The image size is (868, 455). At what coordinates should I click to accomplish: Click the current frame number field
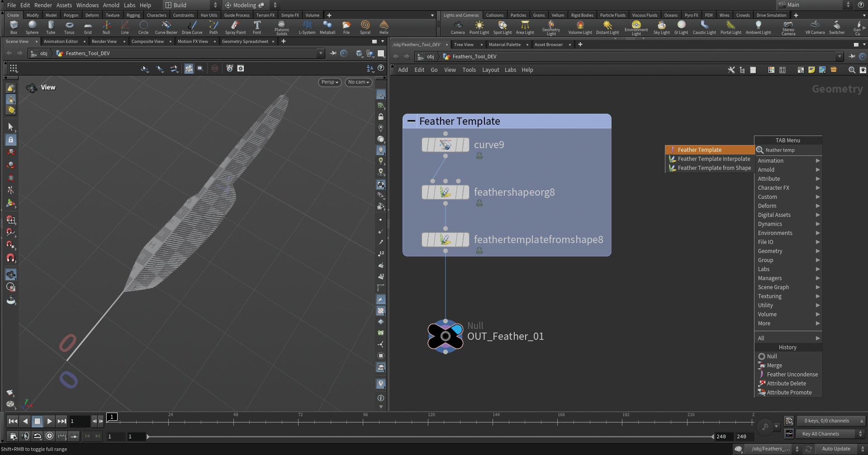point(80,421)
